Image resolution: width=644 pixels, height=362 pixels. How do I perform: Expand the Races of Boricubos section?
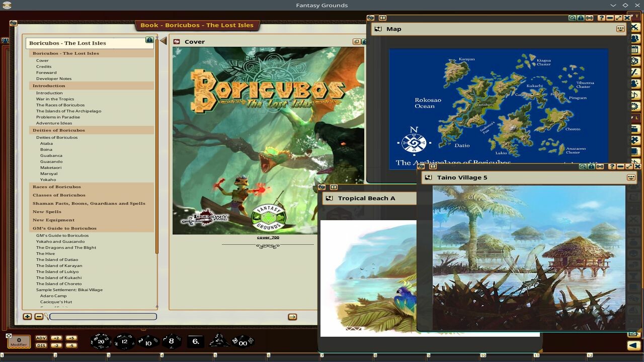[x=57, y=187]
